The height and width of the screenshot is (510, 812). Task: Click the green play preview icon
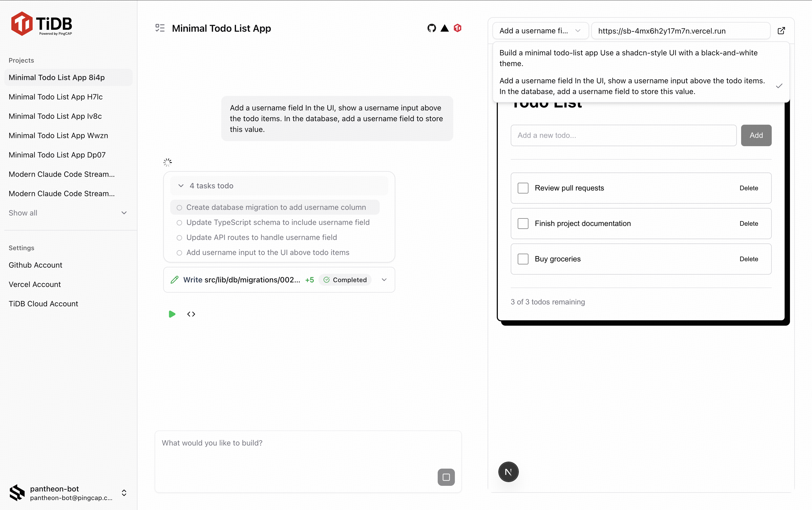pos(172,314)
